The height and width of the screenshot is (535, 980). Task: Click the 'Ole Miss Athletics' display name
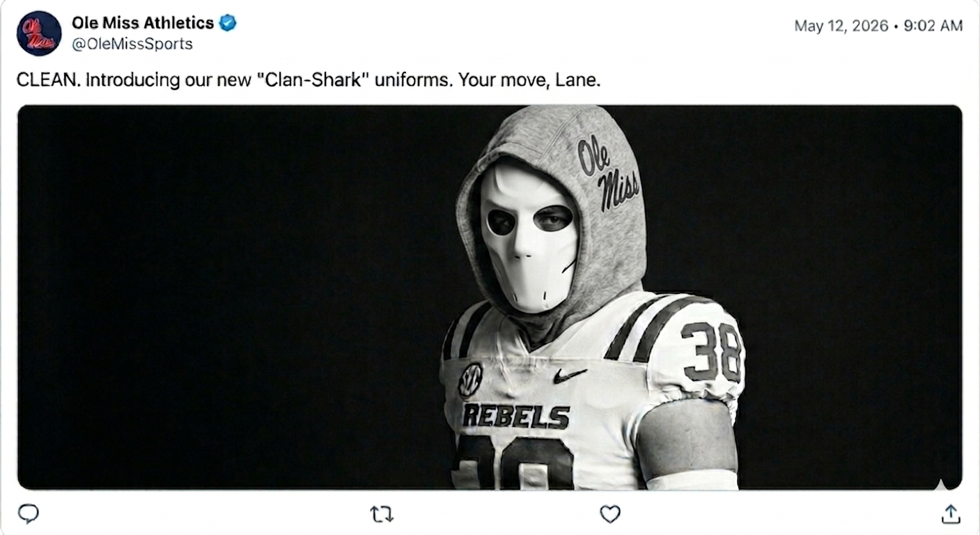click(143, 23)
